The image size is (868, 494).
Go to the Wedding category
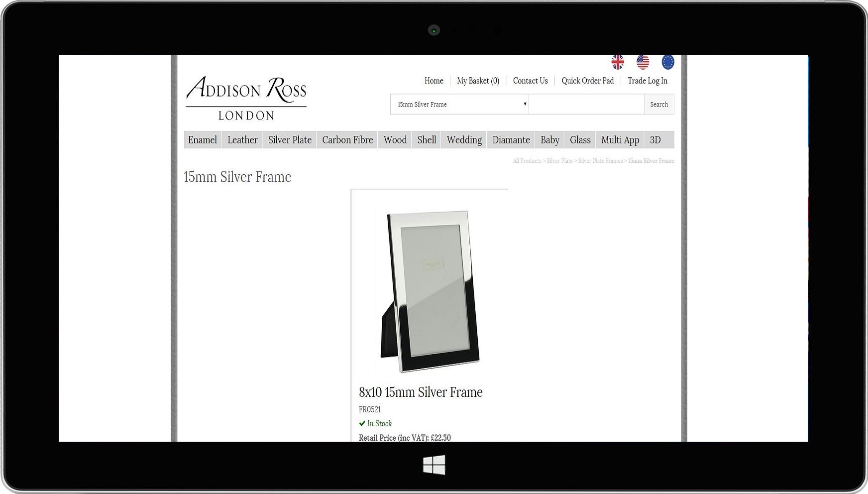(x=464, y=140)
